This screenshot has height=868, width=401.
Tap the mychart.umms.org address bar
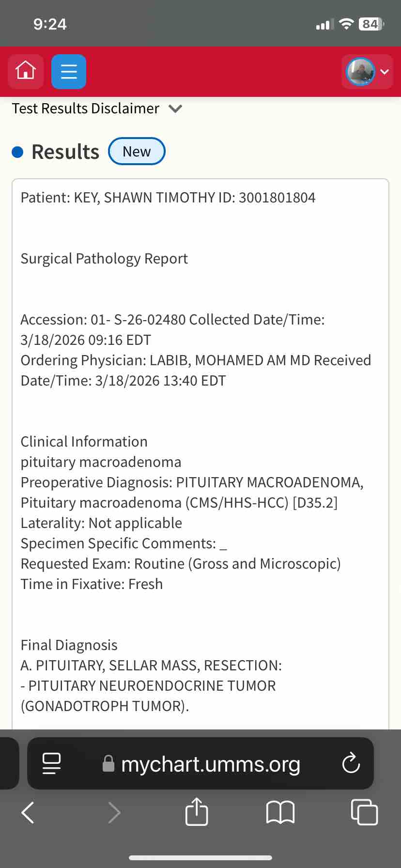tap(210, 764)
